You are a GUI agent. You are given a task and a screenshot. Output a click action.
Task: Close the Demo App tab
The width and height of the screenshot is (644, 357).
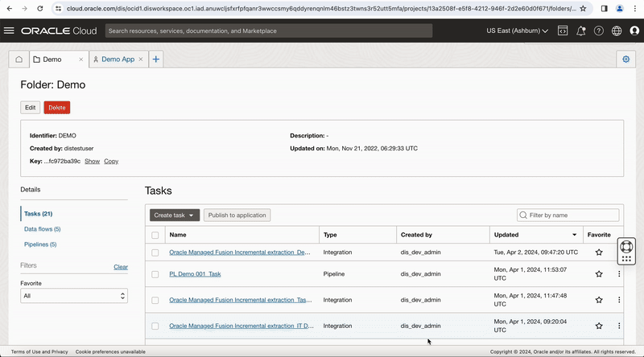pyautogui.click(x=140, y=59)
